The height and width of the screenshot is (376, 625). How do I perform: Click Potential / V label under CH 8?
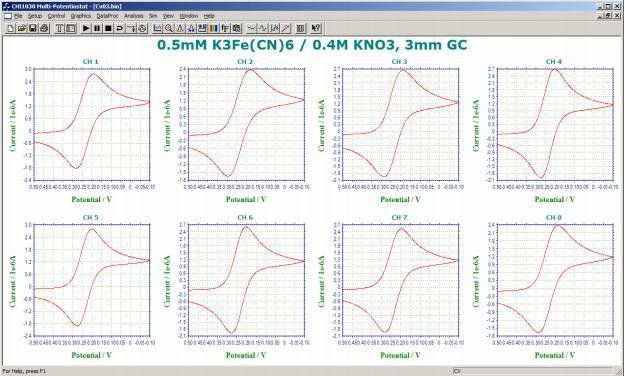(x=555, y=355)
